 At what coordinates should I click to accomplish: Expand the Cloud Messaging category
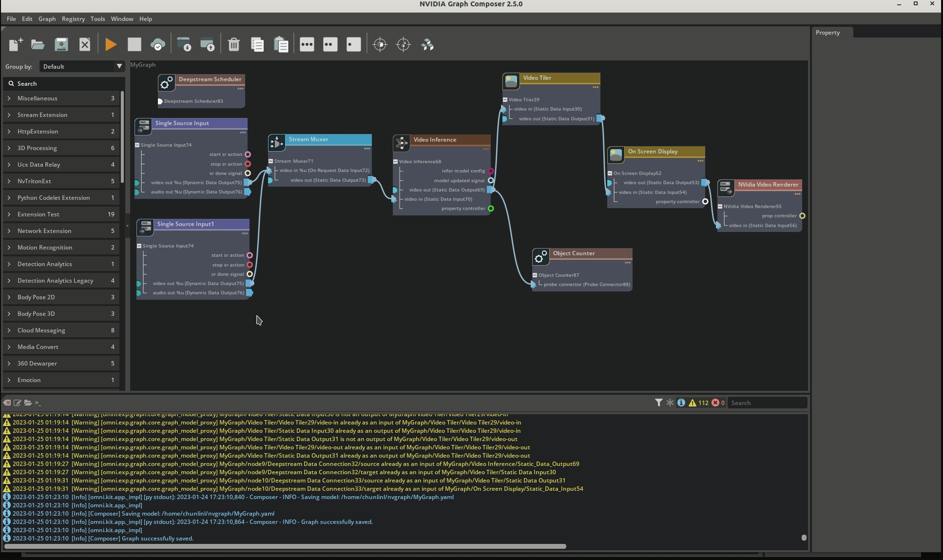[61, 330]
